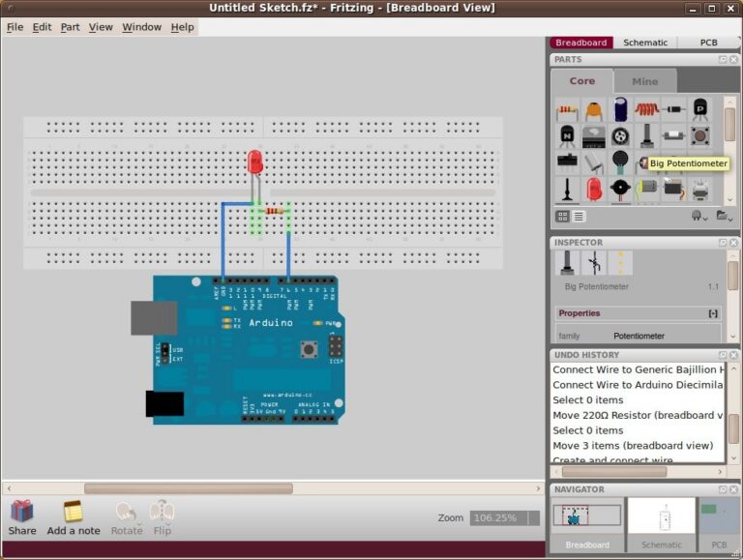
Task: Select the red LED part in bin
Action: (593, 189)
